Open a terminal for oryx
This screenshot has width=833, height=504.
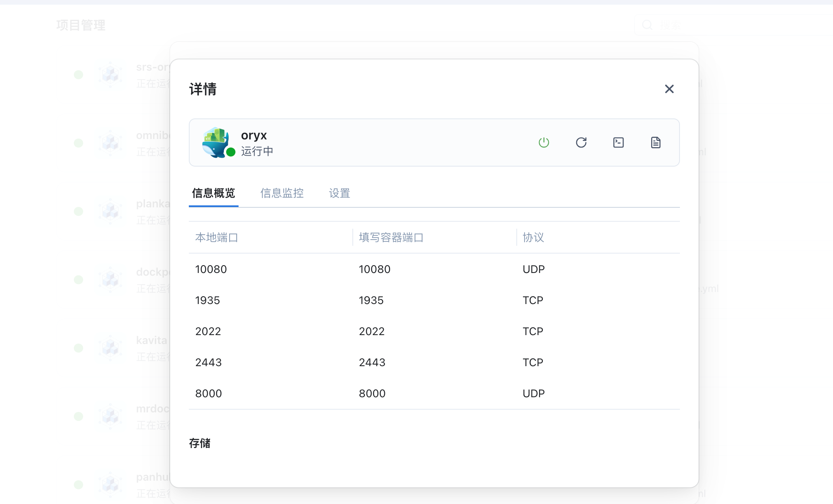[x=618, y=143]
